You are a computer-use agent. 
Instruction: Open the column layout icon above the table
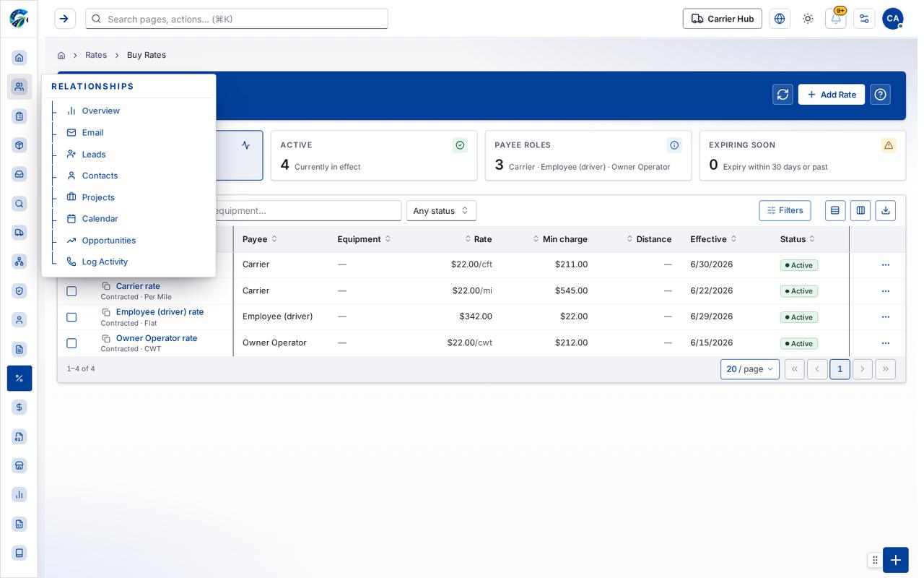click(860, 210)
